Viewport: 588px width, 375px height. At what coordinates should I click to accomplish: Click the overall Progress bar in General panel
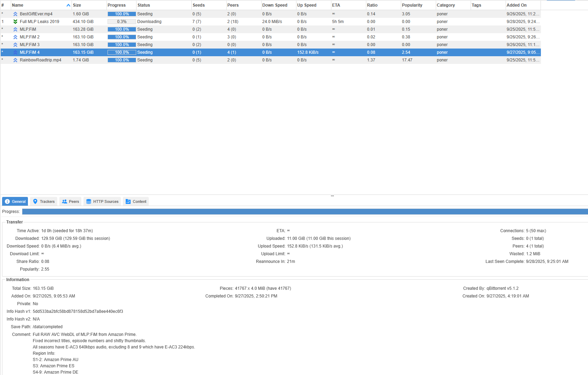[x=305, y=212]
